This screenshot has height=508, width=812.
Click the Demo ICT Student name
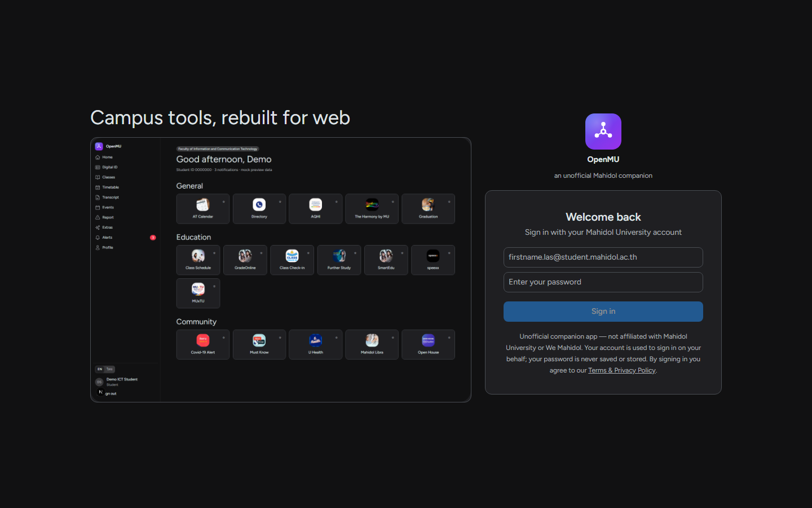(x=122, y=379)
